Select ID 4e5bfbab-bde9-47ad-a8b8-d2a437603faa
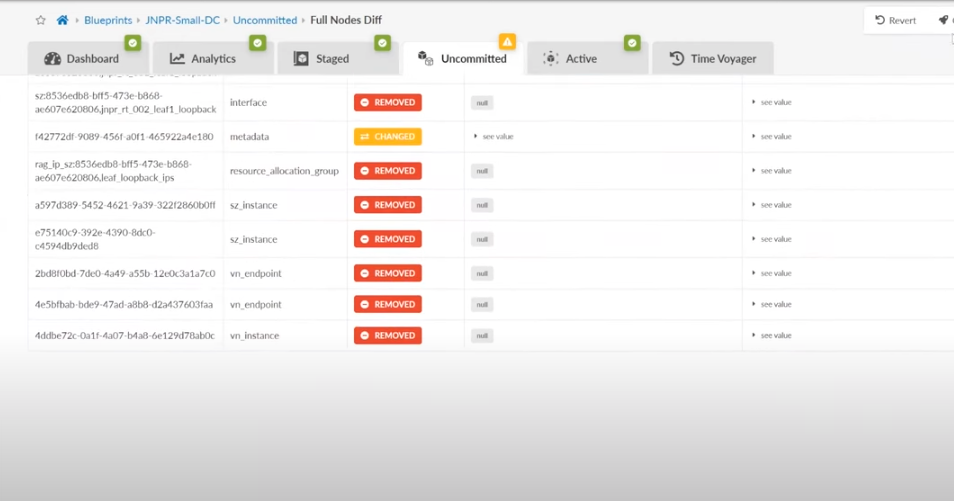 (124, 304)
